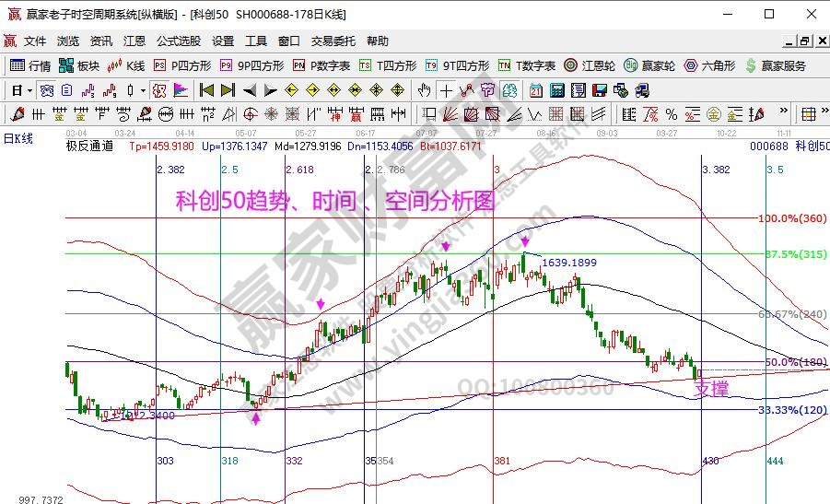Screen dimensions: 830x504
Task: Open the 板块 sector panel
Action: pyautogui.click(x=79, y=65)
